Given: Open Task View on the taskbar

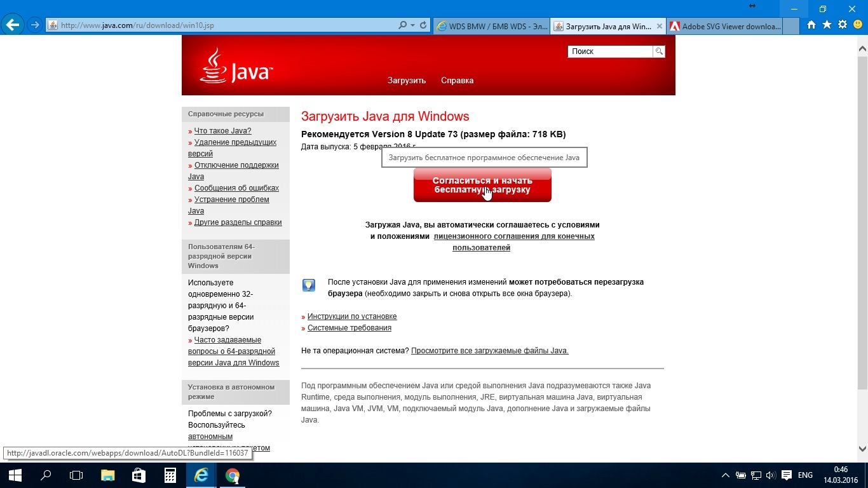Looking at the screenshot, I should [x=76, y=475].
